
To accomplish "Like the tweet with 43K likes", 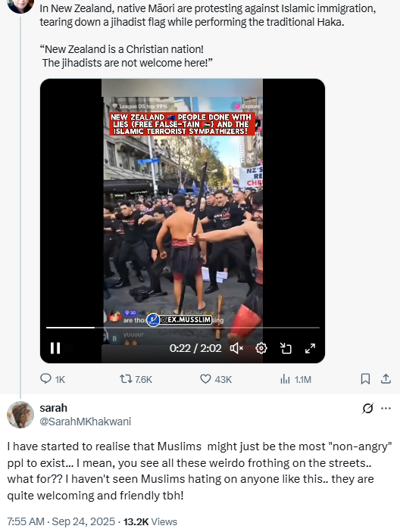I will pos(216,379).
